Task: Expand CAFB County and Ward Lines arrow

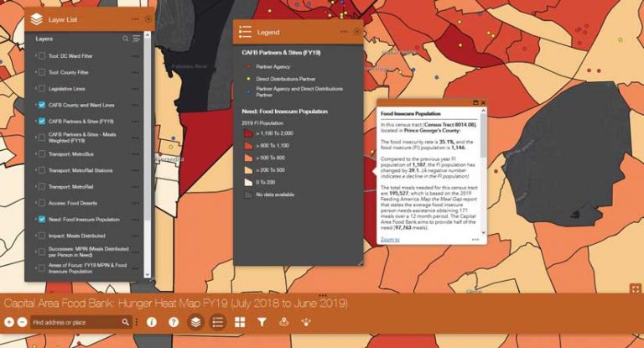Action: (x=35, y=105)
